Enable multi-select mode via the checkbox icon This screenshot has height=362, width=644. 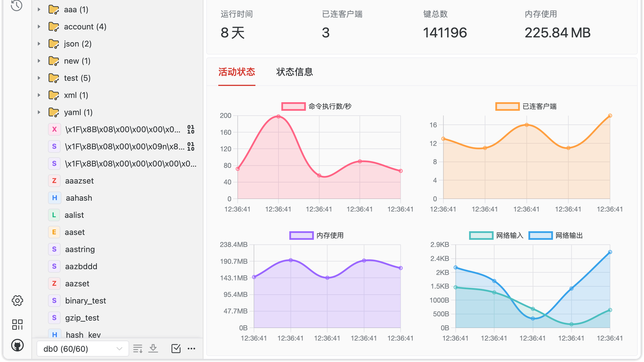pos(176,349)
